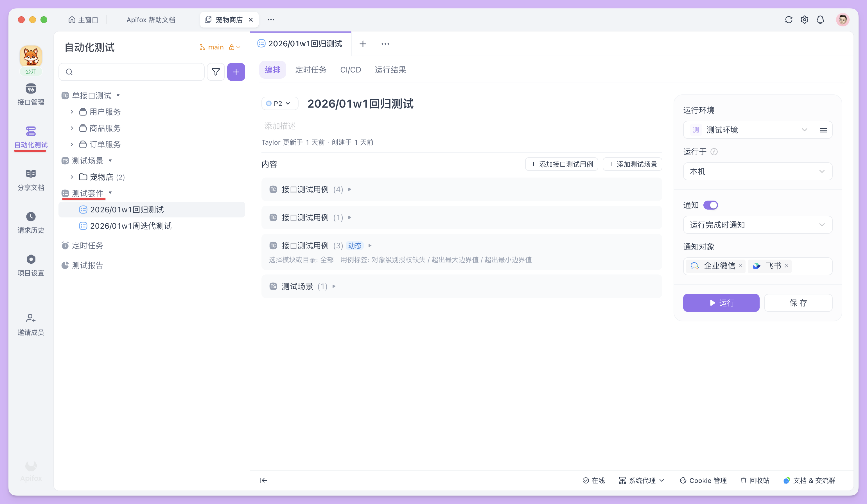The image size is (867, 504).
Task: Click the 运行 button
Action: coord(721,303)
